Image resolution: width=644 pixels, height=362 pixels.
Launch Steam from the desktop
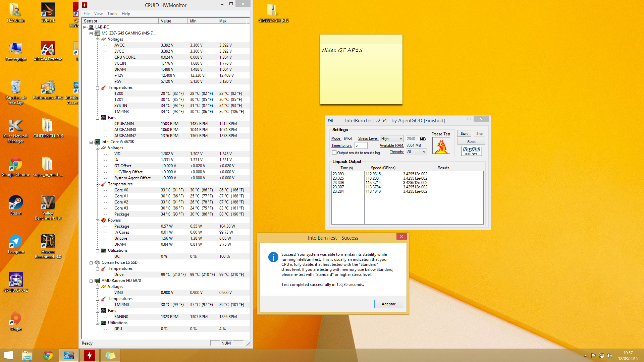coord(16,205)
